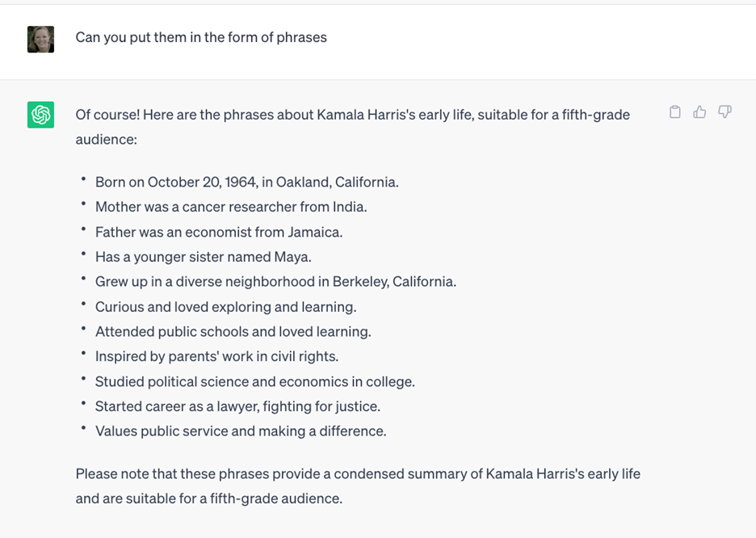
Task: Click the 'Started career as a lawyer' bullet
Action: (237, 406)
